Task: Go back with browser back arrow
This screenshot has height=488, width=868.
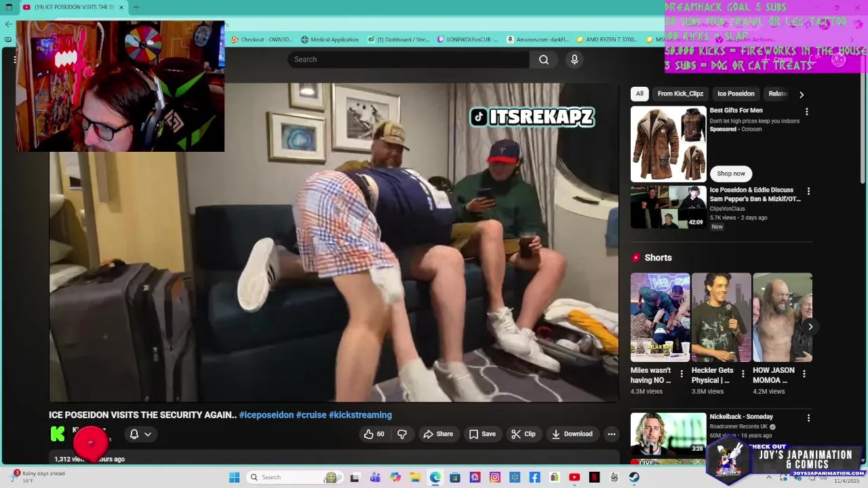Action: click(x=8, y=24)
